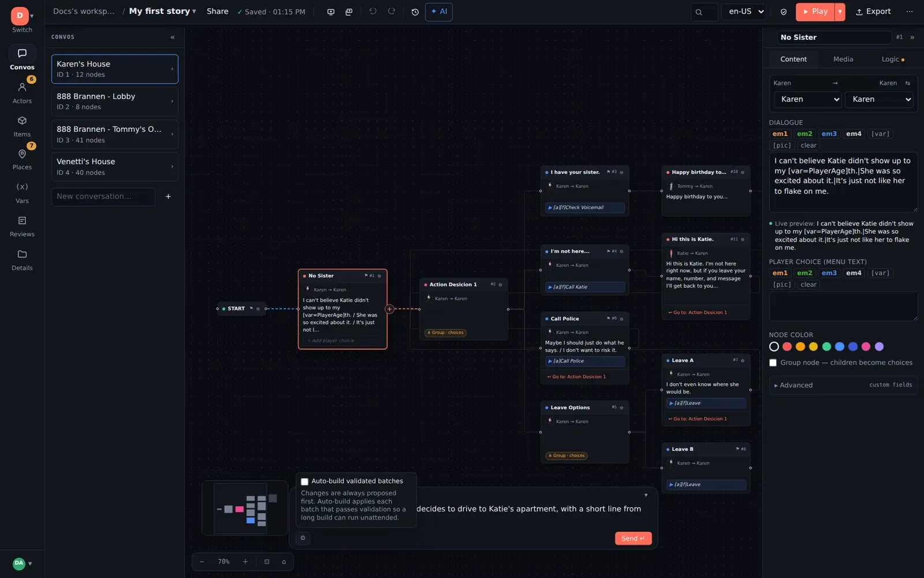924x578 pixels.
Task: Open the Convos sidebar panel
Action: [22, 58]
